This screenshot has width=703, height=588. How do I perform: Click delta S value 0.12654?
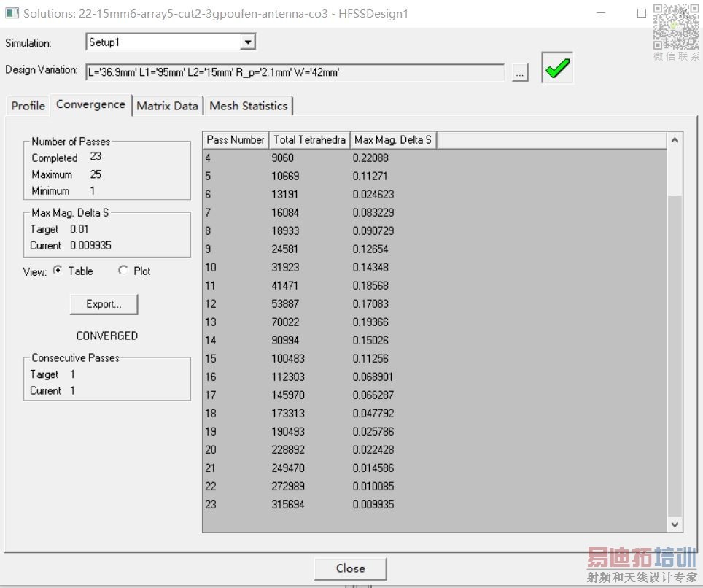[370, 249]
